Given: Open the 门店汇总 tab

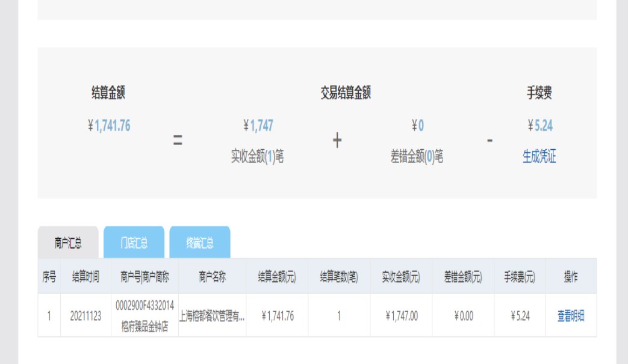Looking at the screenshot, I should [134, 243].
